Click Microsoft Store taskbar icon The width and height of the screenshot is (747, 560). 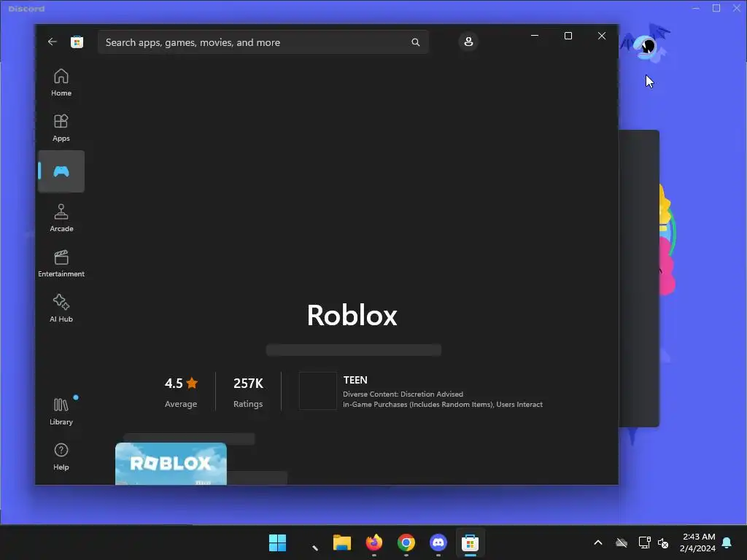(x=471, y=542)
